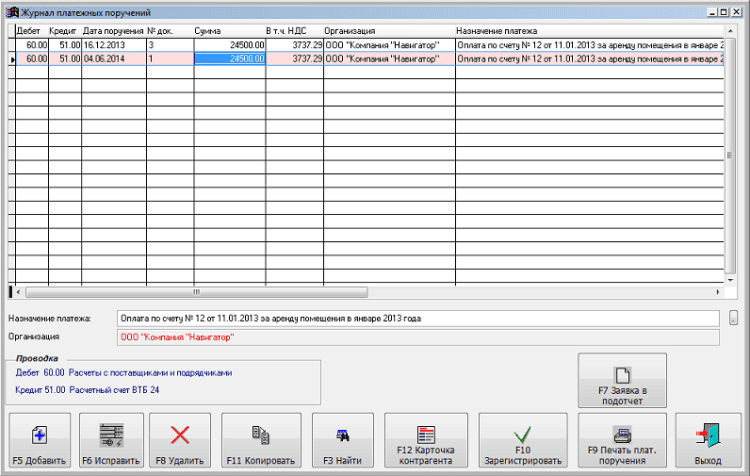This screenshot has height=476, width=750.
Task: Click 3737.29 in the 04.06.2014 row
Action: (294, 59)
